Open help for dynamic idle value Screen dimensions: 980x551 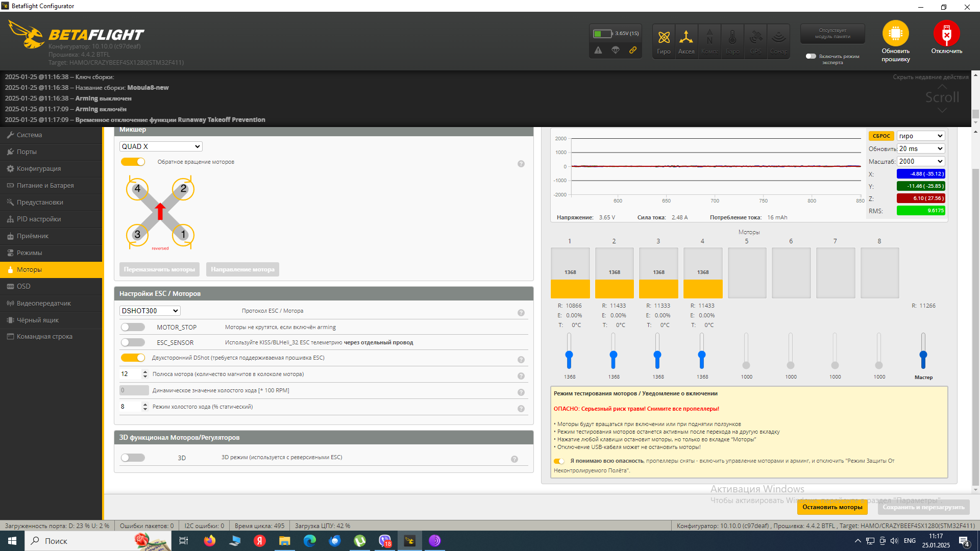(x=521, y=392)
